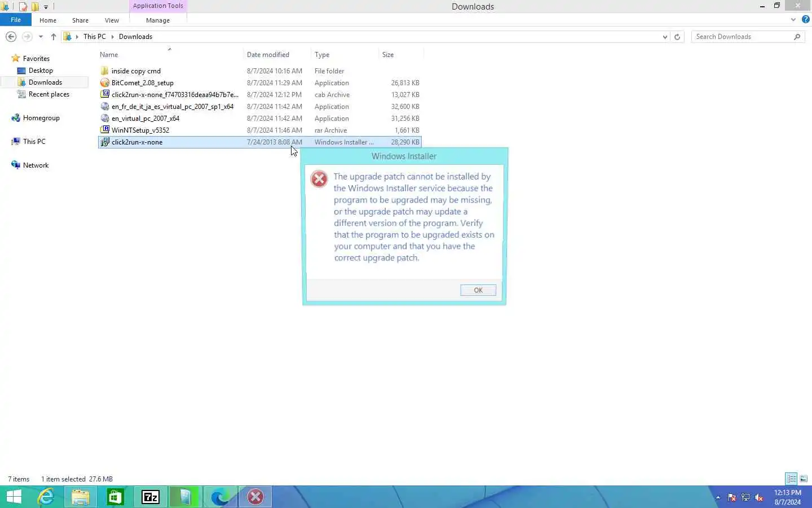Select Network in the navigation pane
Viewport: 812px width, 508px height.
click(x=36, y=165)
